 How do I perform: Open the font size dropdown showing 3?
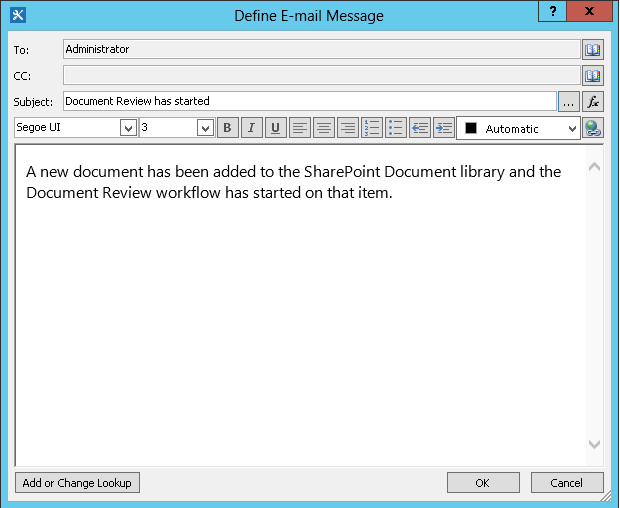pos(205,128)
